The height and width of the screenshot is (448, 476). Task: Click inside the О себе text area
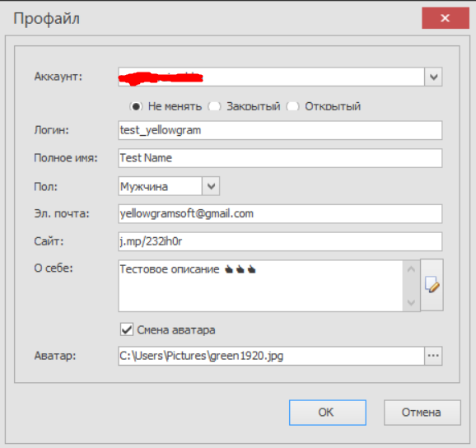(x=260, y=286)
